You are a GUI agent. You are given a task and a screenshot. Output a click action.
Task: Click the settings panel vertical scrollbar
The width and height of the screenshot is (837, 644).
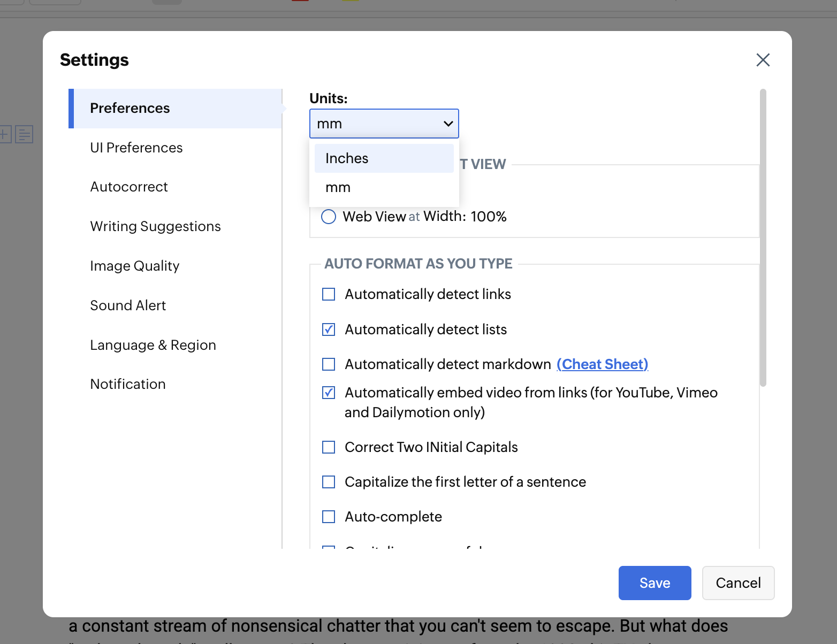click(763, 237)
